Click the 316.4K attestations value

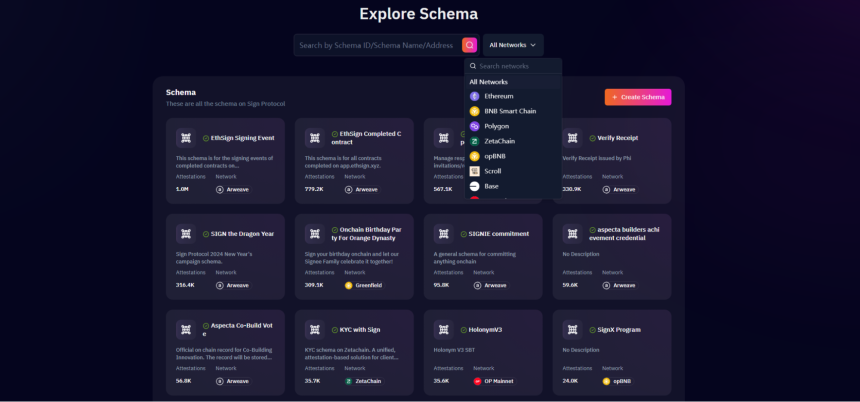coord(185,285)
